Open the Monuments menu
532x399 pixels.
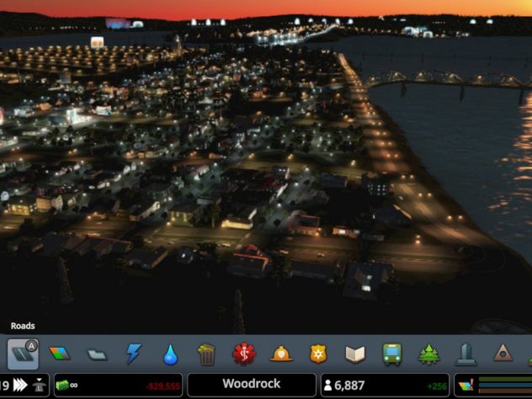tap(503, 354)
